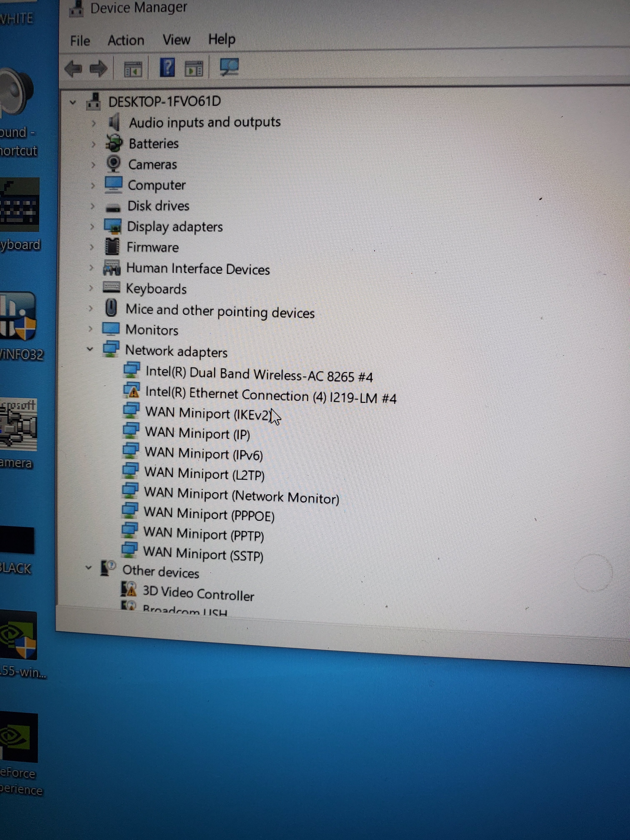Select WAN Miniport (IPv6)
Screen dimensions: 630x840
pos(204,453)
